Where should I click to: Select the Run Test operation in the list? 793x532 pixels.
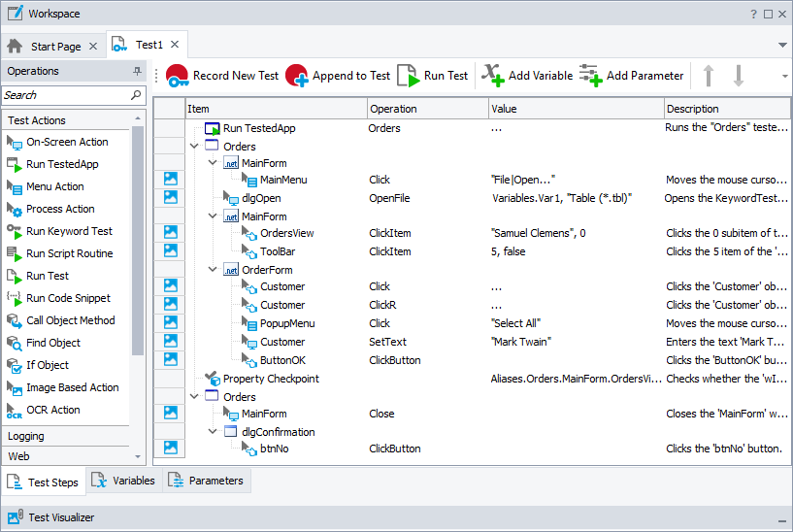coord(38,276)
